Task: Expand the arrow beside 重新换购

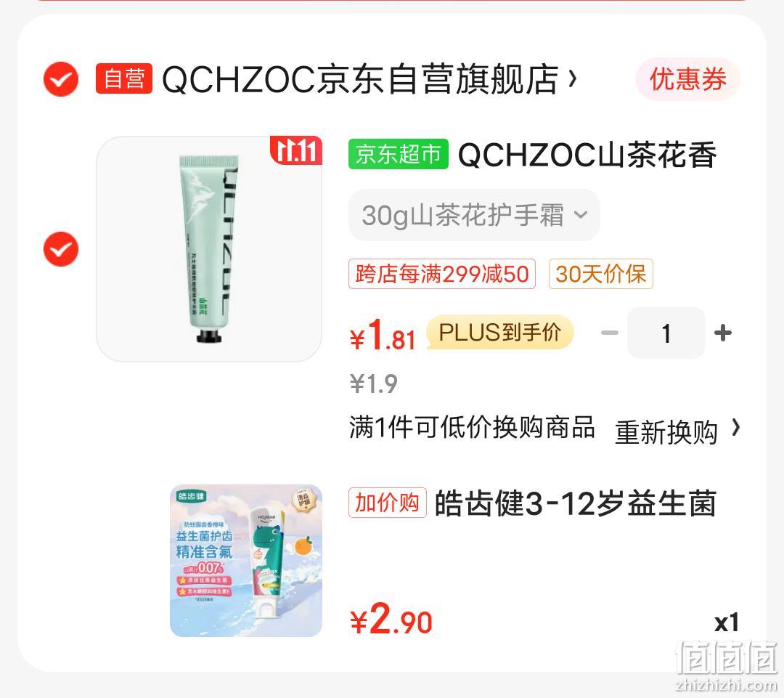Action: 735,429
